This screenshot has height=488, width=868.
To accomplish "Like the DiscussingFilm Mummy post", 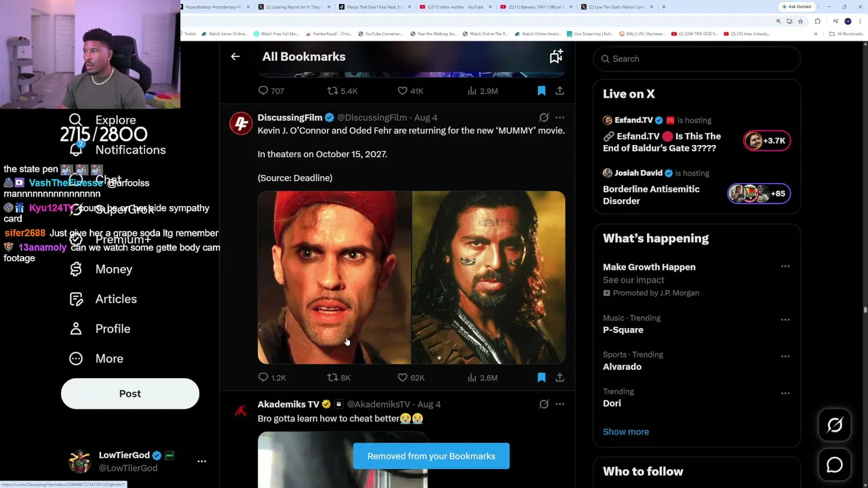I will point(410,378).
